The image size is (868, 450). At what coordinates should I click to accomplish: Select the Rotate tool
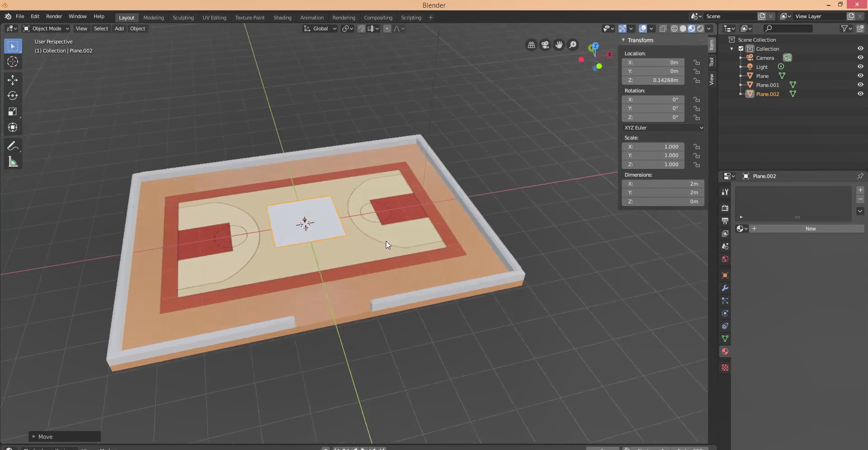click(13, 96)
